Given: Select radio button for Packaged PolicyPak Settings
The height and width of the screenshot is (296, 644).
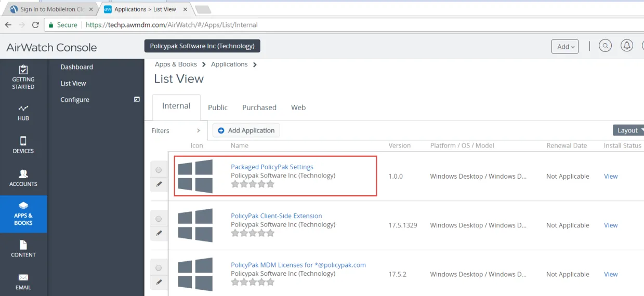Looking at the screenshot, I should (x=159, y=170).
